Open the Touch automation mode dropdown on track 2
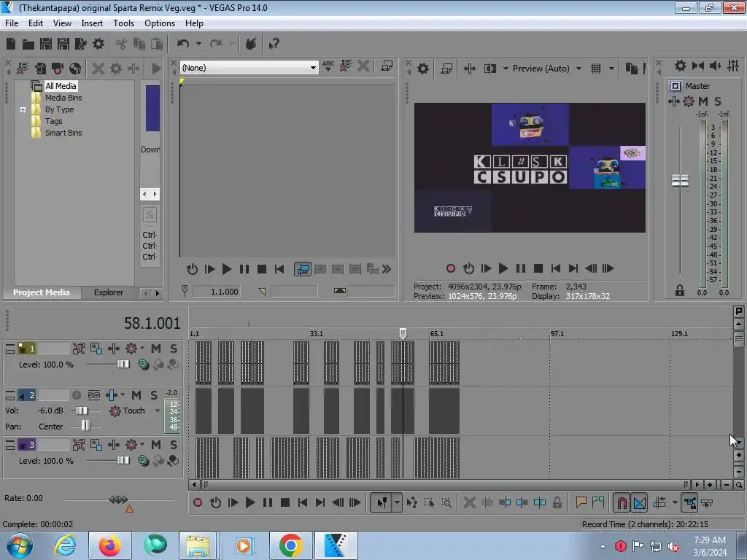The image size is (747, 560). (x=158, y=411)
